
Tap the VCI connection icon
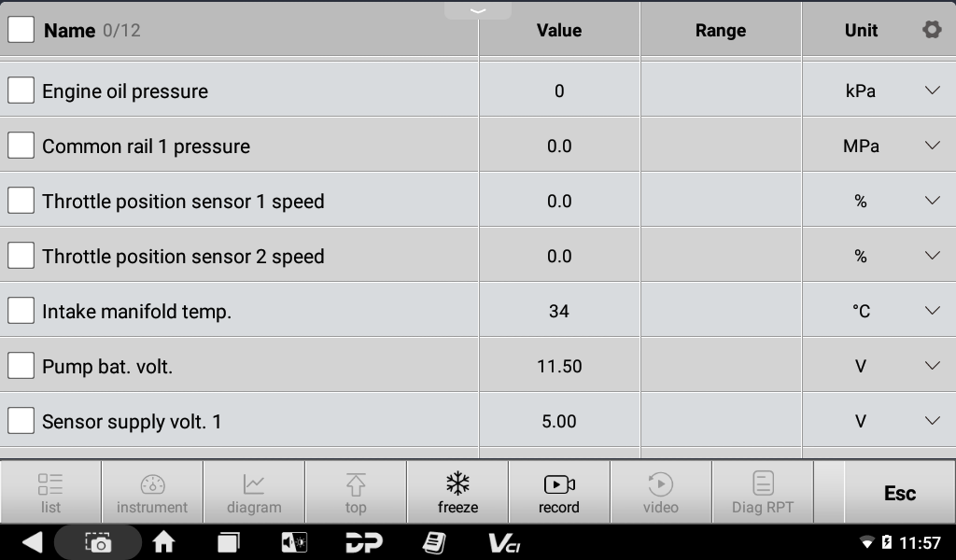pos(504,542)
